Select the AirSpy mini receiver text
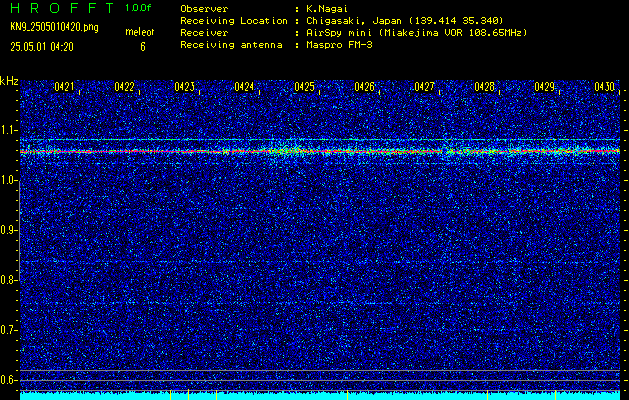This screenshot has width=629, height=400. click(x=417, y=32)
